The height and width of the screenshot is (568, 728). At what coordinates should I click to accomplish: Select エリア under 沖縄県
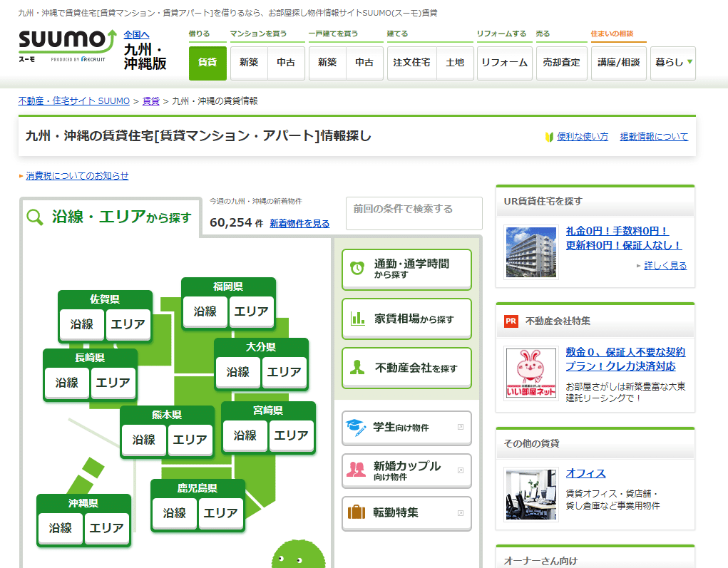[107, 528]
